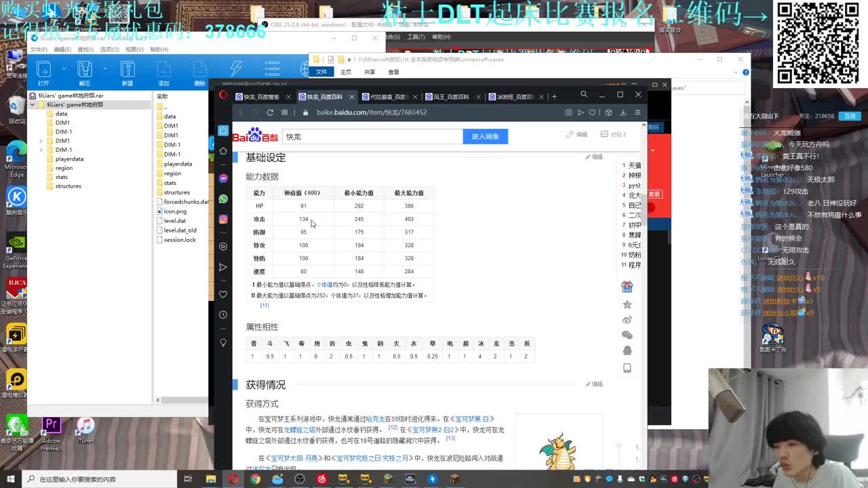Open OBS Studio from the taskbar

(300, 479)
